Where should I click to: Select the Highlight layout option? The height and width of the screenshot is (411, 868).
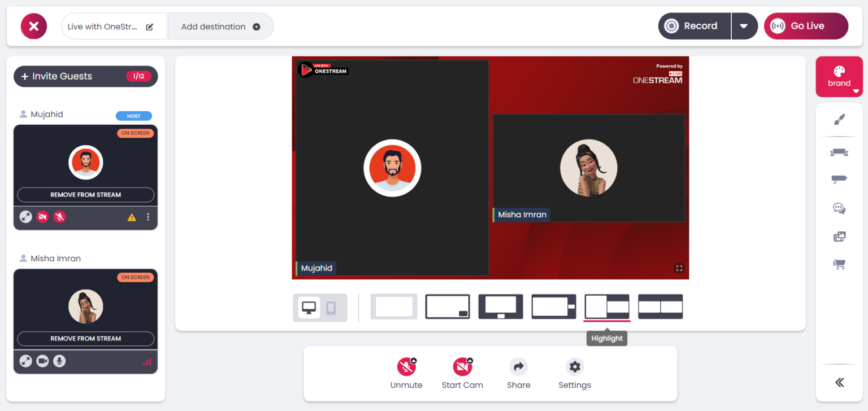606,307
